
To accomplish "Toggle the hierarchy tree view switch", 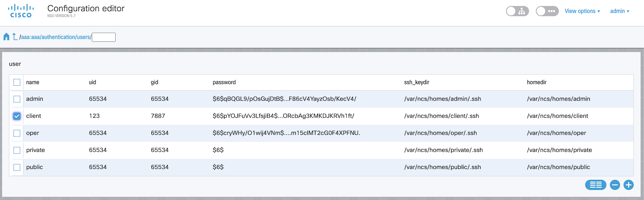I will coord(517,11).
